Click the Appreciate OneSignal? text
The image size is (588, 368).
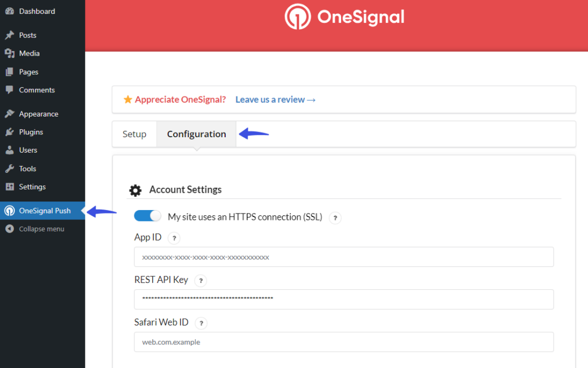(180, 99)
